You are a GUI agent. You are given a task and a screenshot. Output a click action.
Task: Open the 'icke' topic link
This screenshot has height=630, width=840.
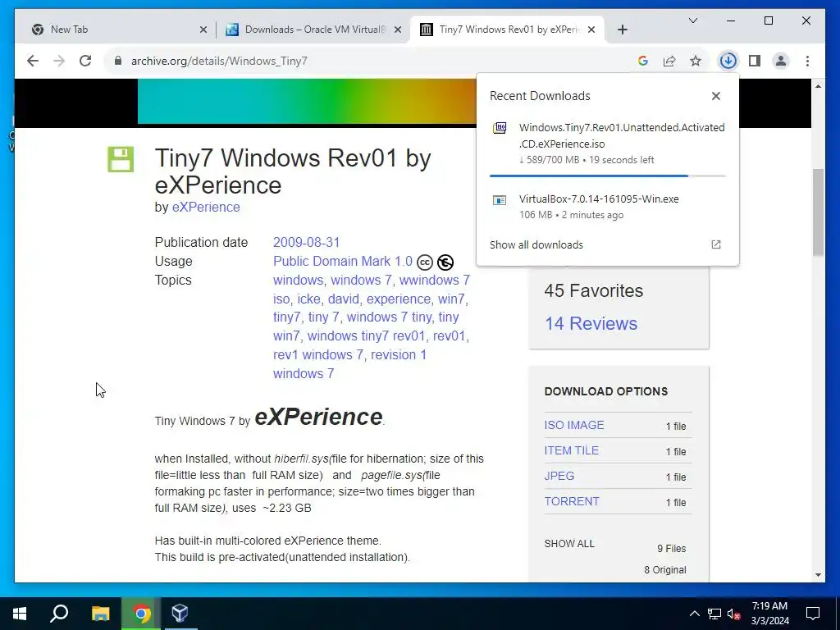[x=308, y=299]
